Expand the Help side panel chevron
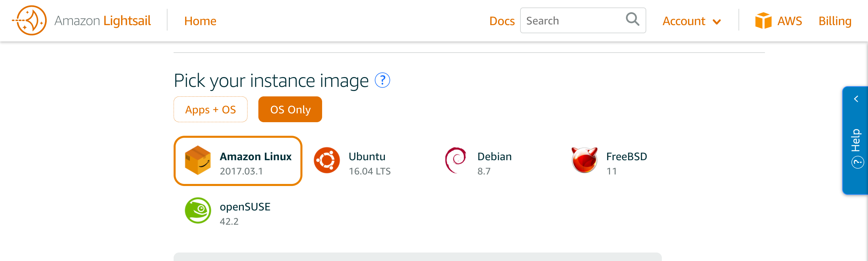The width and height of the screenshot is (868, 261). coord(856,99)
